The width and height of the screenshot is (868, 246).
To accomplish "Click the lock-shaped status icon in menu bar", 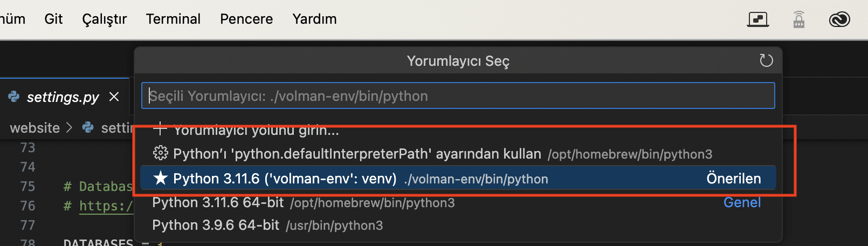I will tap(799, 19).
